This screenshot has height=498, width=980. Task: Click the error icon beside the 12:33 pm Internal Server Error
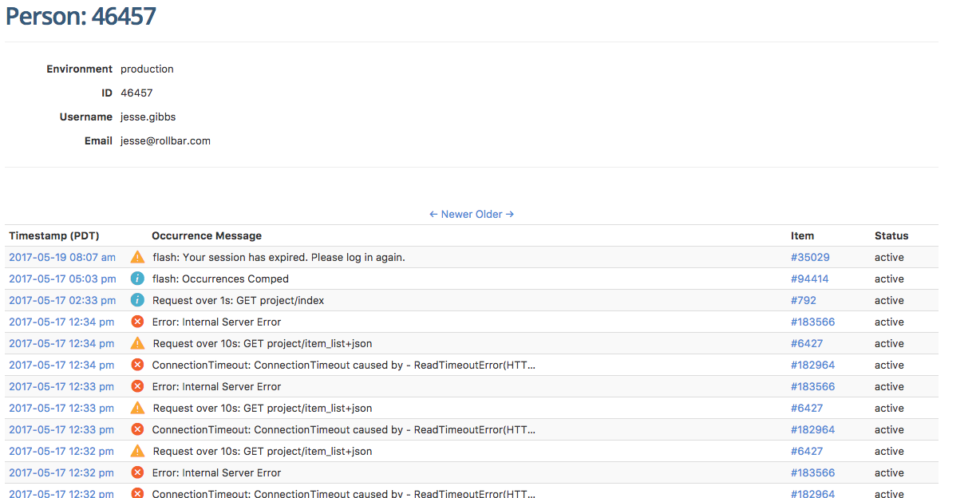click(x=136, y=386)
